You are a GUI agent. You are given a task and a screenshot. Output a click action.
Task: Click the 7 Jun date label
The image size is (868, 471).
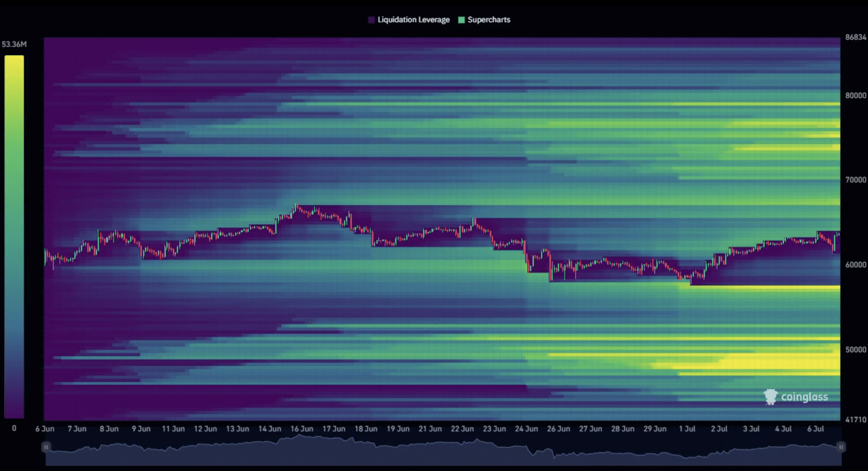click(77, 429)
